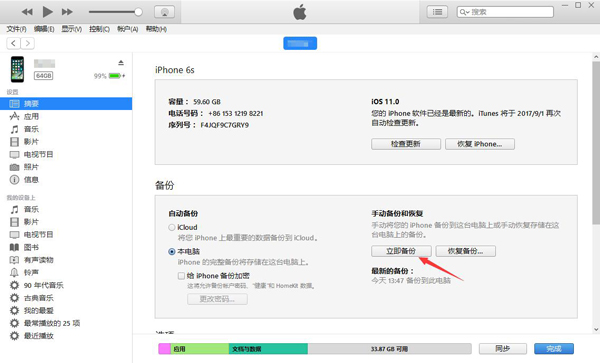Image resolution: width=600 pixels, height=363 pixels.
Task: Select the 本电脑 backup radio button
Action: [172, 252]
